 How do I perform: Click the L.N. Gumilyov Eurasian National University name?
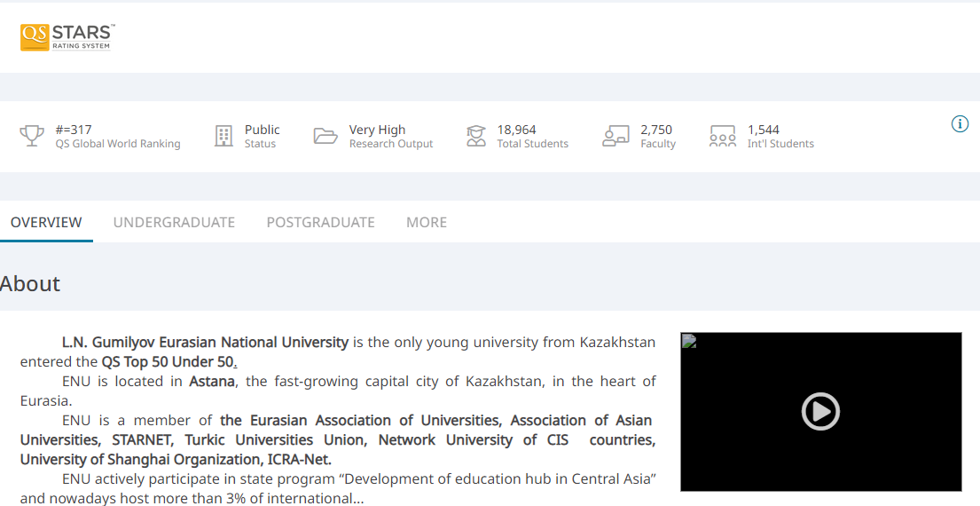pos(205,342)
